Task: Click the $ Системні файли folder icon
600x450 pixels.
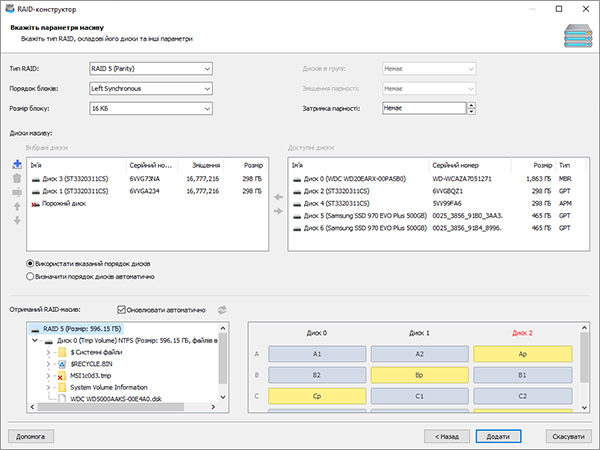Action: coord(62,352)
